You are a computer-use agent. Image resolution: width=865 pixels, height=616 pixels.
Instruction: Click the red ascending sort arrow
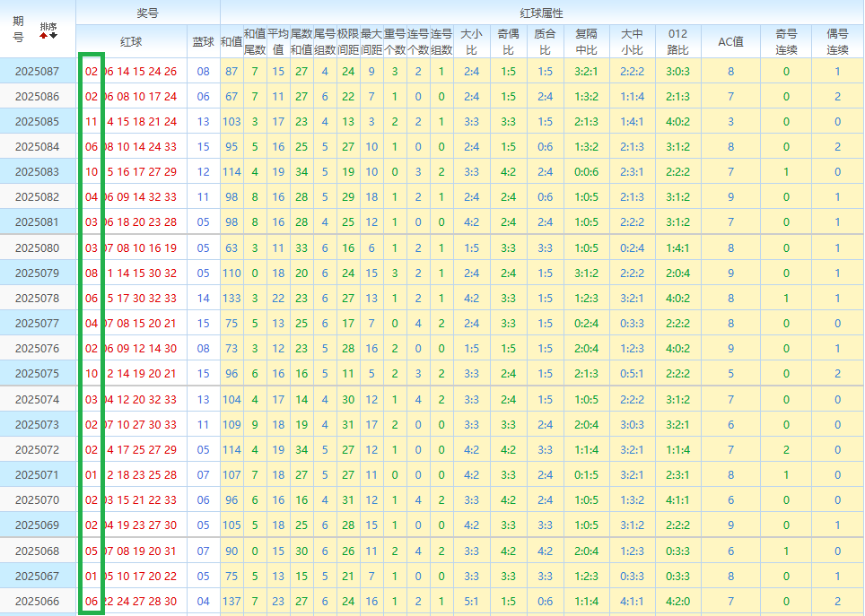tap(43, 34)
